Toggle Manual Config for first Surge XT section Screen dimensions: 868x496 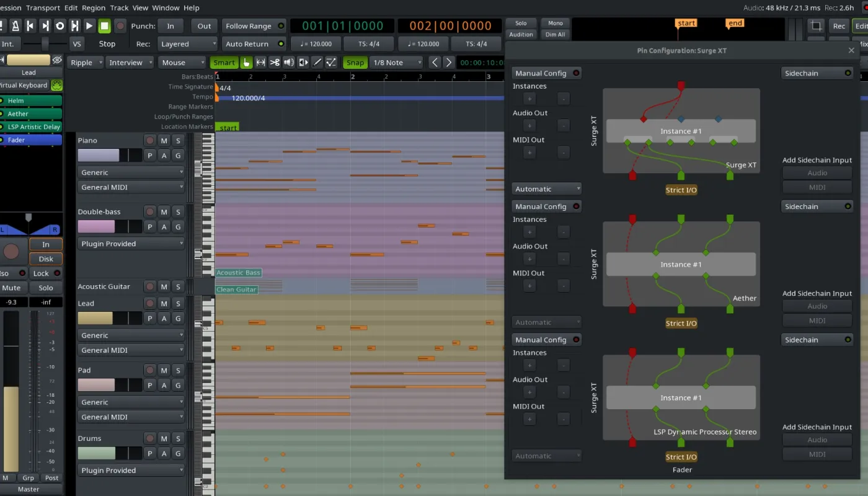(547, 73)
